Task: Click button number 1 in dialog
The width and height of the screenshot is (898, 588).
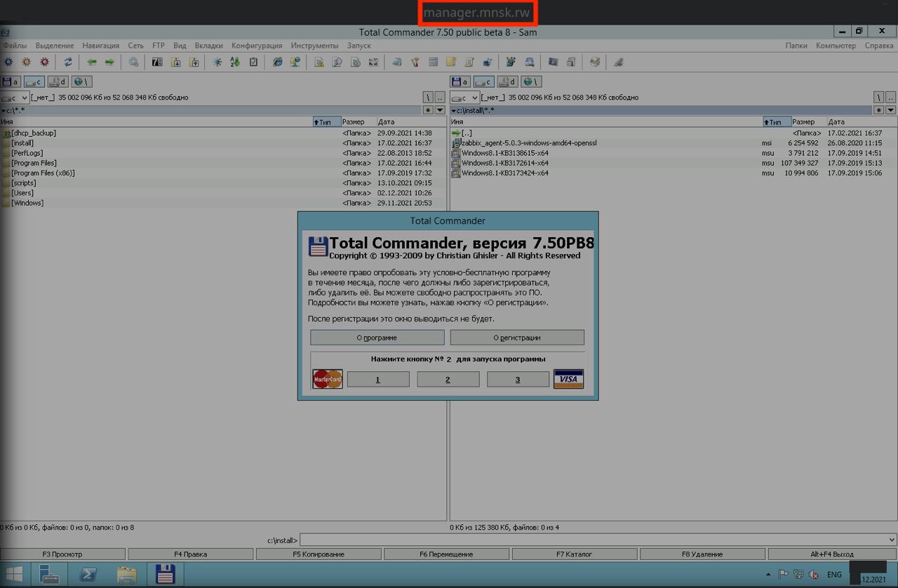Action: [x=378, y=380]
